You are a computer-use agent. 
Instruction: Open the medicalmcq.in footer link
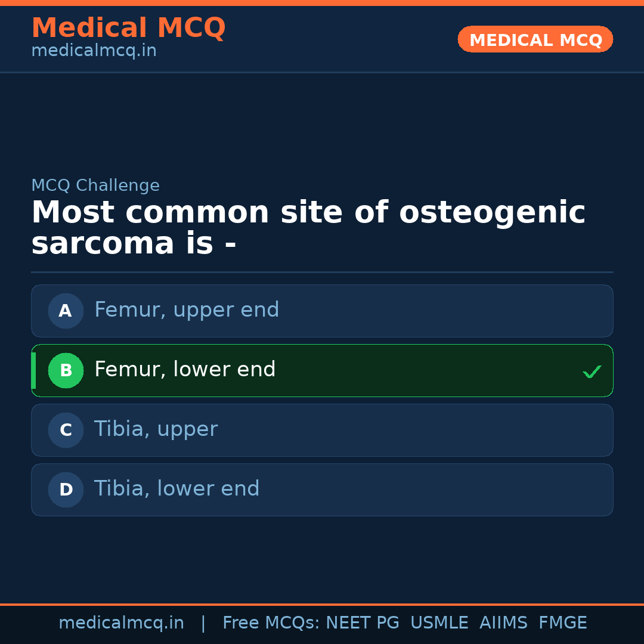coord(121,622)
